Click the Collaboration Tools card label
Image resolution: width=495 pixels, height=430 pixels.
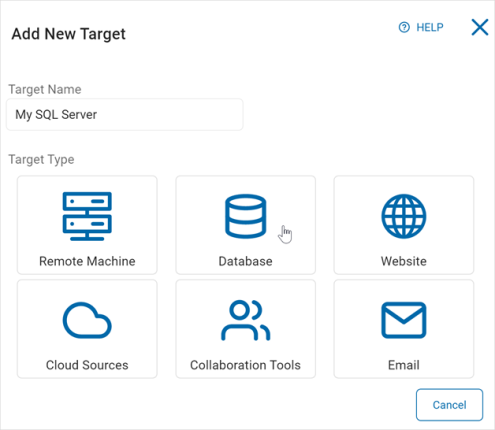[x=245, y=365]
